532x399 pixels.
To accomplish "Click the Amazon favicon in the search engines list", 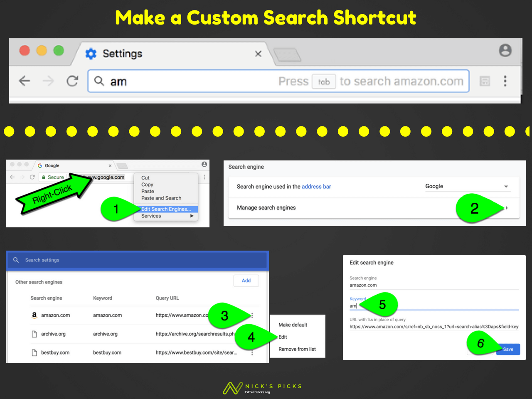I will (x=34, y=315).
